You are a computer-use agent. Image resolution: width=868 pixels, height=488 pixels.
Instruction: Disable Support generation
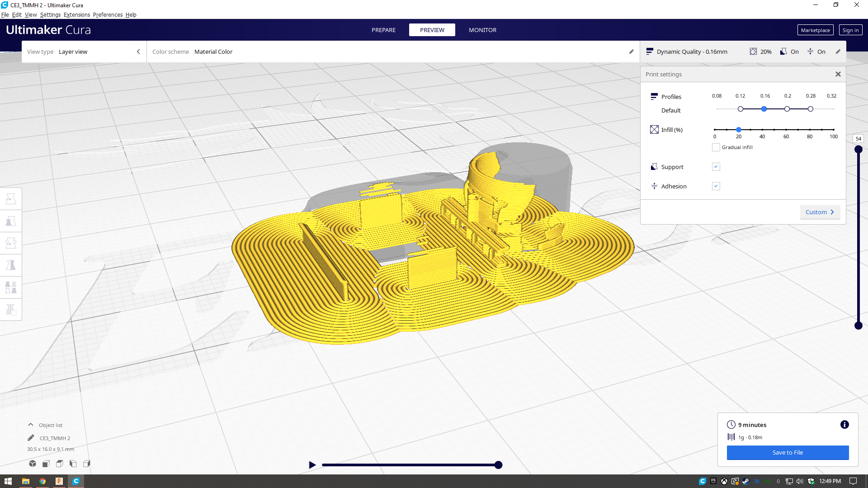(x=716, y=166)
